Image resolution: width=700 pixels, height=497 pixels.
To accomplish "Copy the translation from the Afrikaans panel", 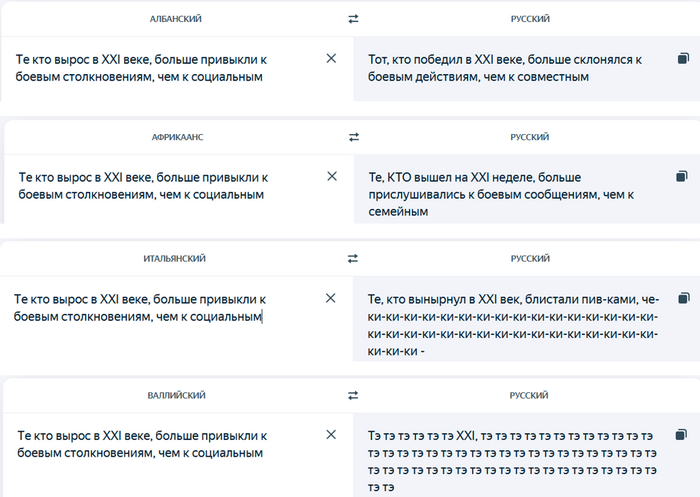I will pos(682,175).
